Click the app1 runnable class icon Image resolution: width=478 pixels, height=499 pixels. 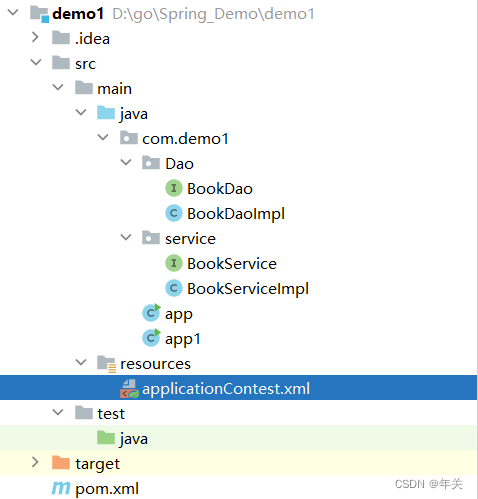151,338
